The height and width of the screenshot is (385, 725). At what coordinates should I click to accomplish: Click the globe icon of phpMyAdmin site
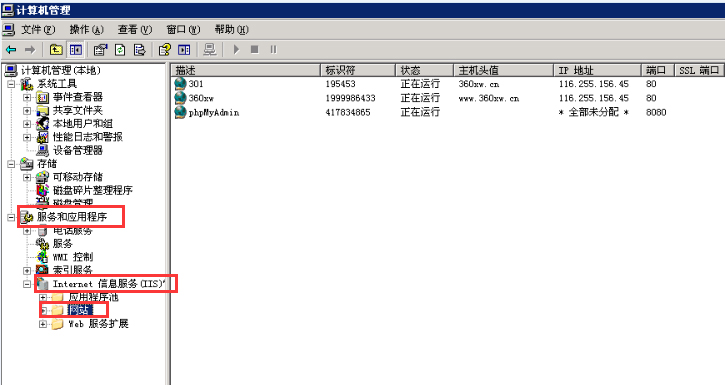(x=180, y=112)
